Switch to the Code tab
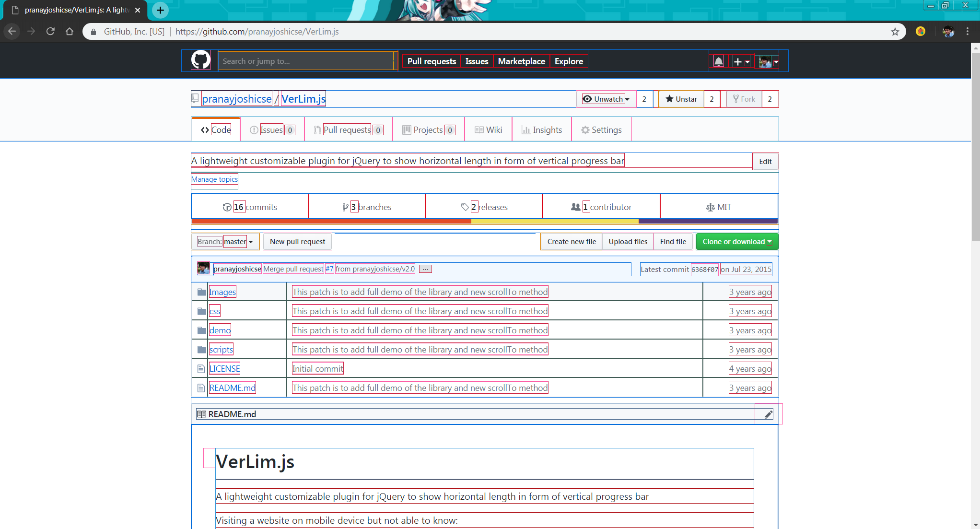This screenshot has width=980, height=529. (x=216, y=130)
